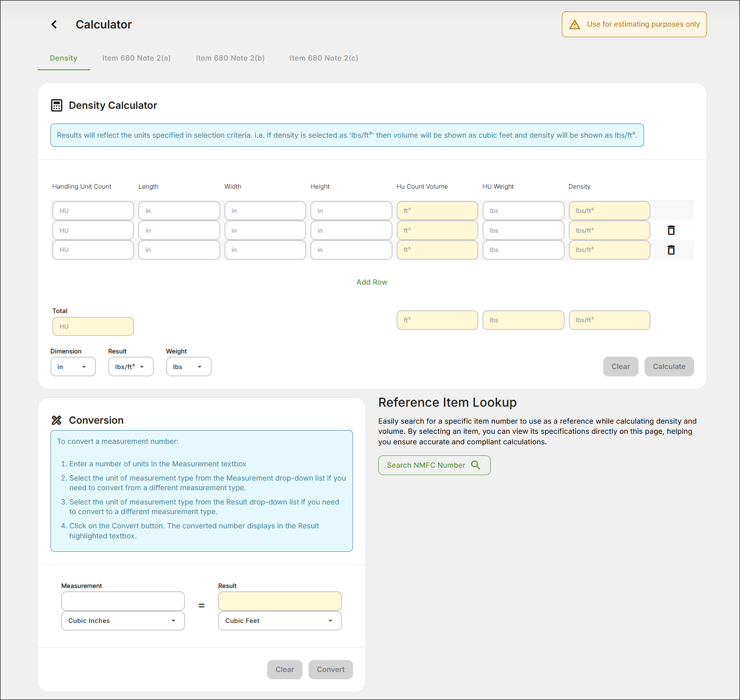The height and width of the screenshot is (700, 740).
Task: Focus the third row Length field
Action: pos(179,250)
